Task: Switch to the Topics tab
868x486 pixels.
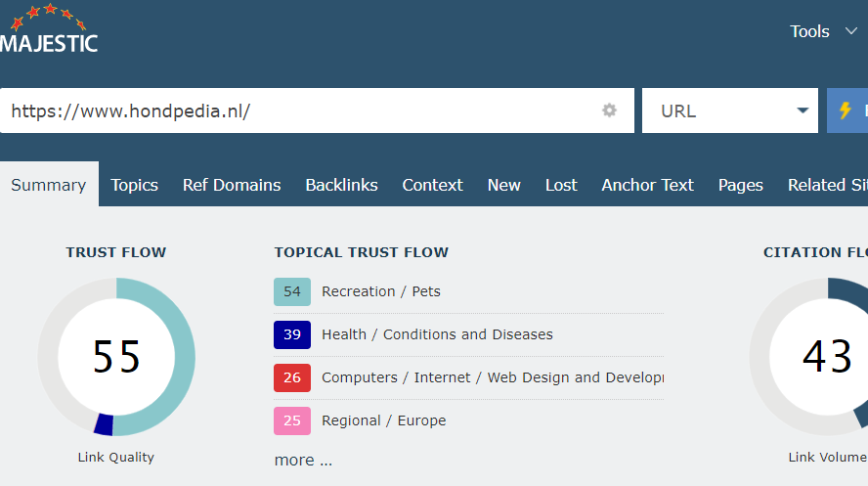Action: click(x=135, y=185)
